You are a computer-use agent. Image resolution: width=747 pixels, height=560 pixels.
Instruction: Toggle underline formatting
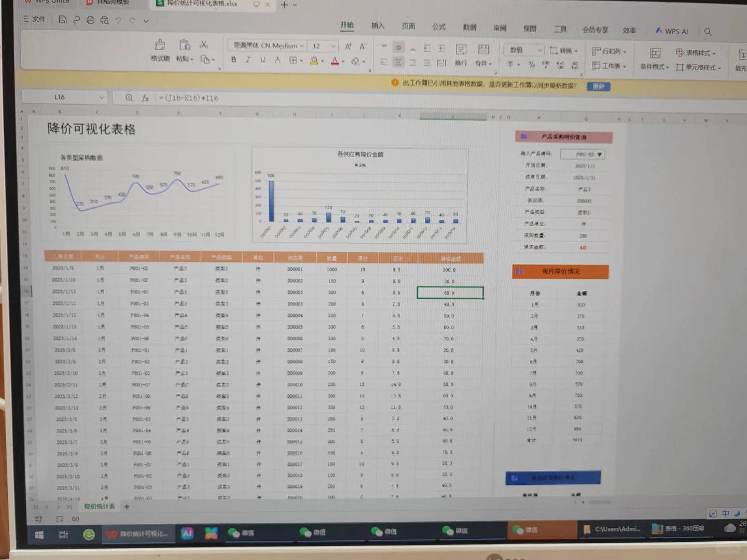click(x=262, y=60)
